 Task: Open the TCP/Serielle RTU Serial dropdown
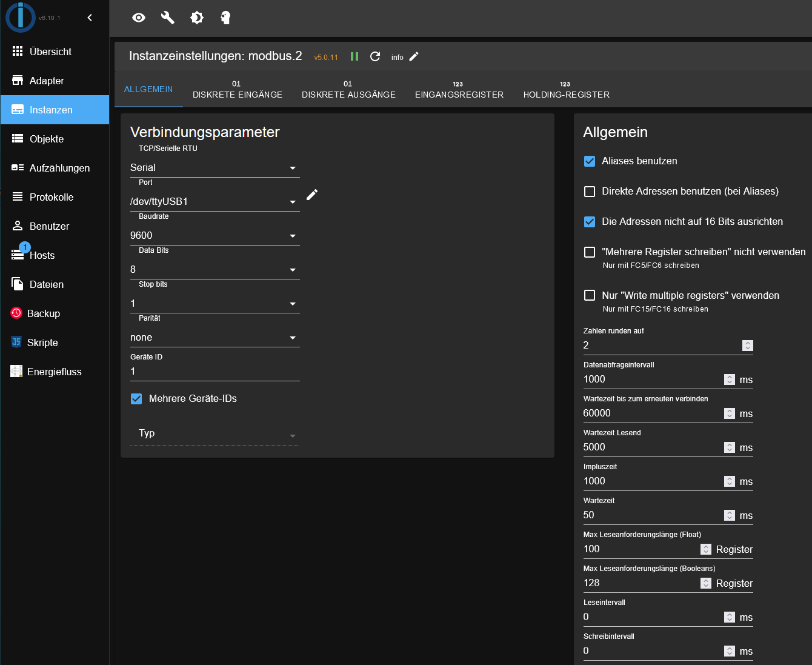click(215, 168)
